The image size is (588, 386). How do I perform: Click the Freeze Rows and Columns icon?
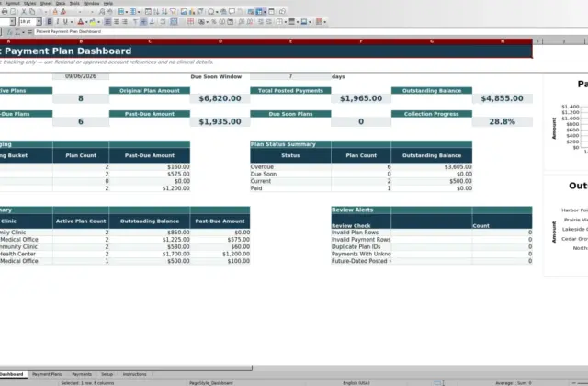259,12
